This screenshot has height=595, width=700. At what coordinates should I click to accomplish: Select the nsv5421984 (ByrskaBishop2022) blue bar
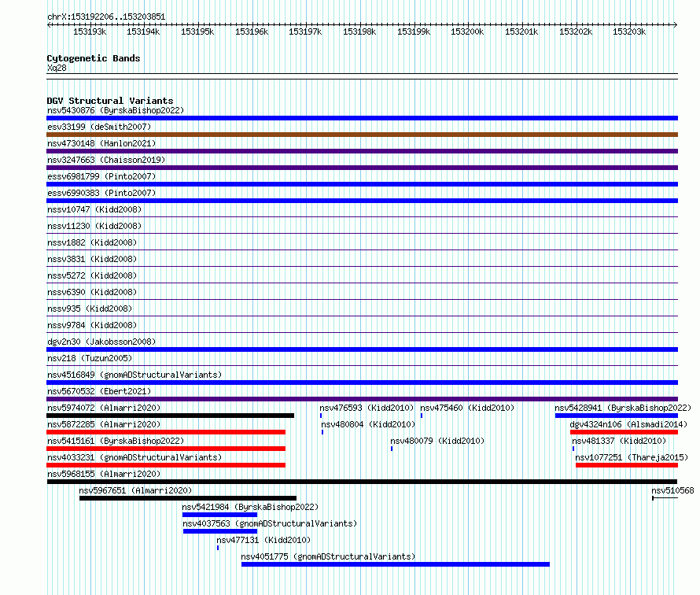tap(219, 515)
